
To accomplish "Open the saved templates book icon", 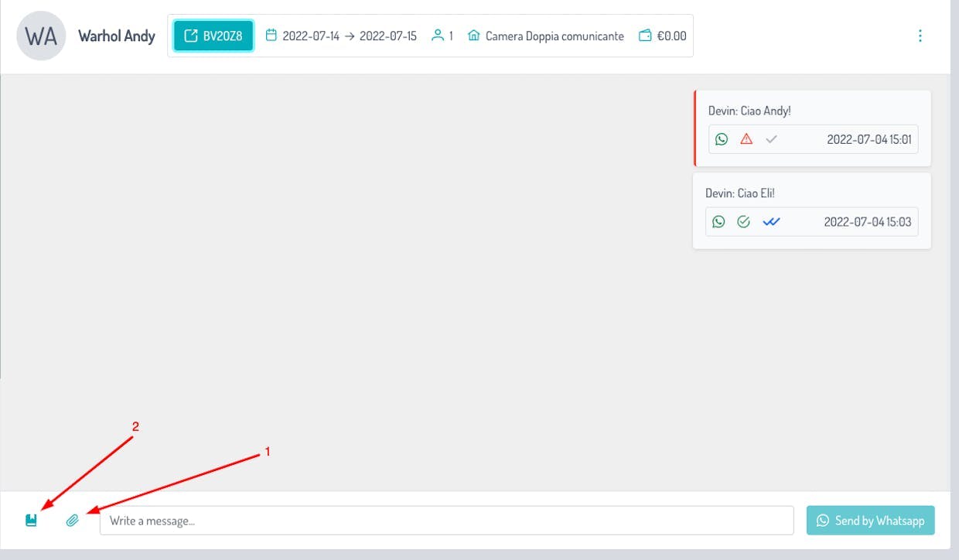I will tap(31, 521).
